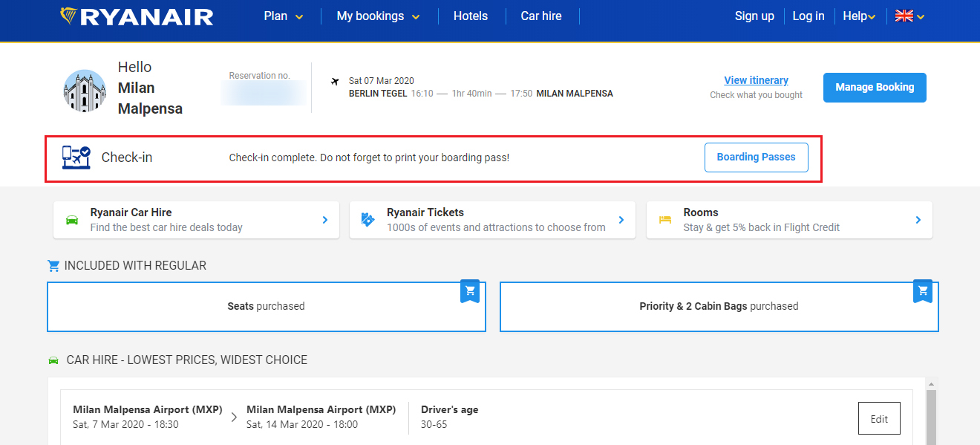Go to Hotels in the navigation bar
The image size is (980, 445).
(471, 16)
